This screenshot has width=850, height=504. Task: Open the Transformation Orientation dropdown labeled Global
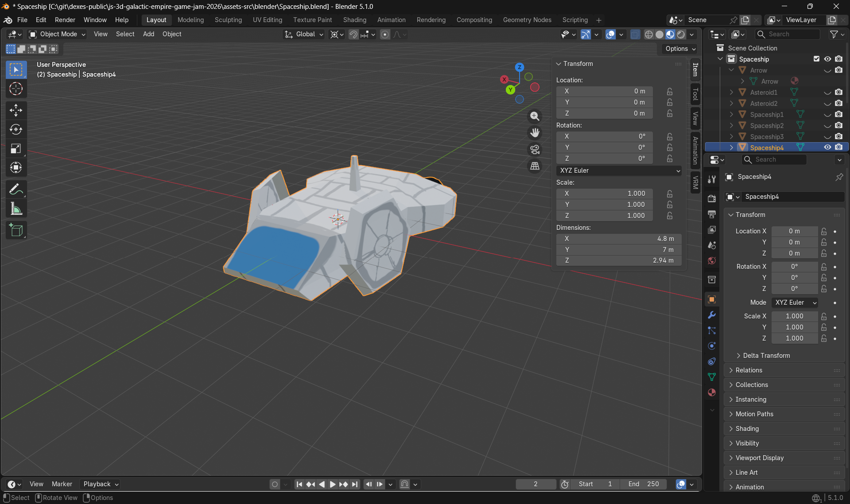tap(303, 34)
